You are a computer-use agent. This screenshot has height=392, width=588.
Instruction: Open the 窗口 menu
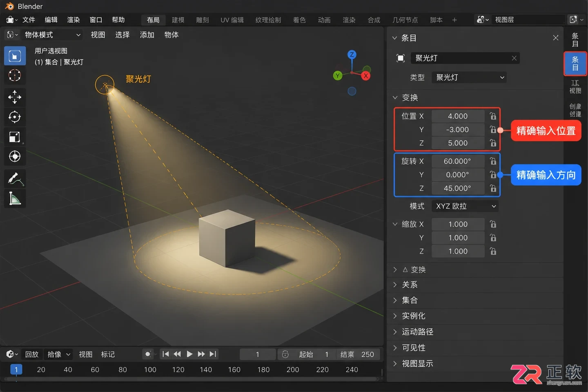pos(96,20)
